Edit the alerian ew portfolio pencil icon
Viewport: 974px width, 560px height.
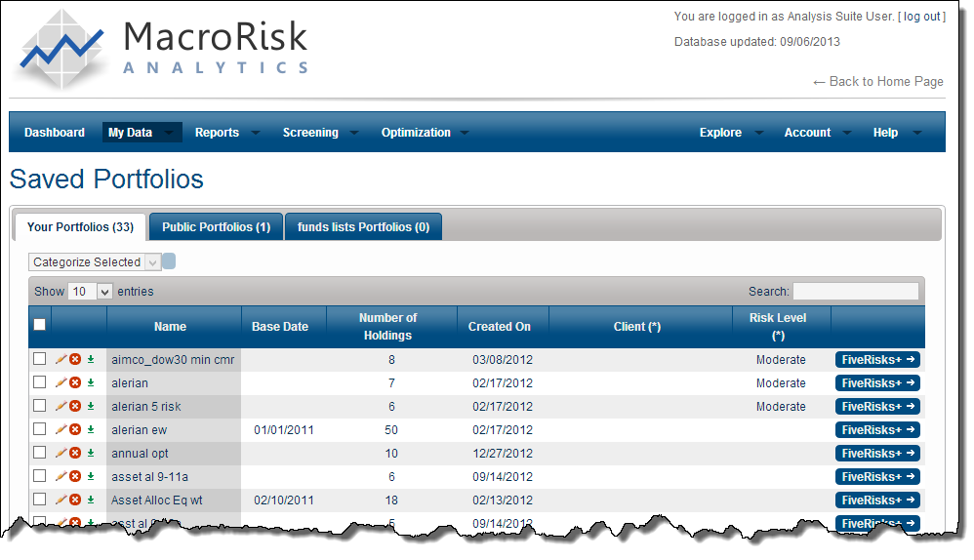(x=61, y=429)
